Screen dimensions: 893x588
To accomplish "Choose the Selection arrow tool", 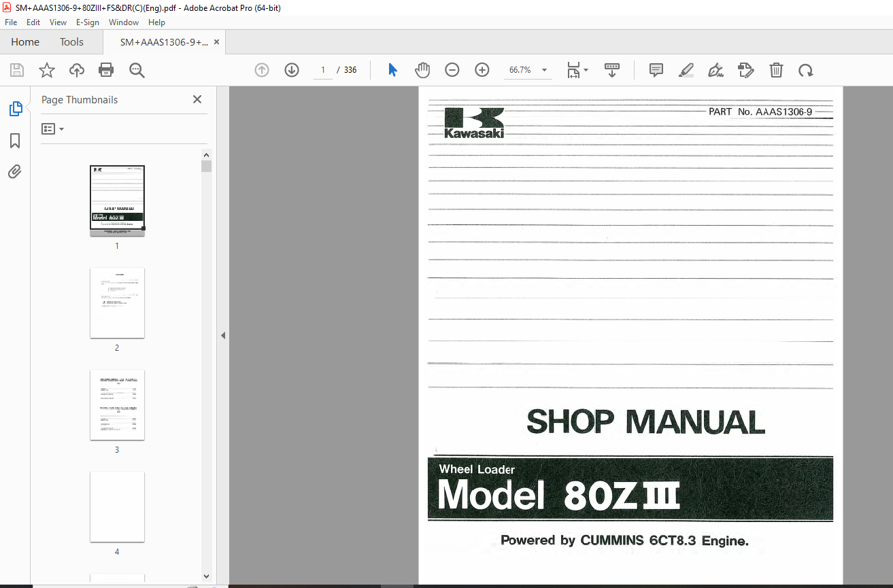I will (392, 70).
